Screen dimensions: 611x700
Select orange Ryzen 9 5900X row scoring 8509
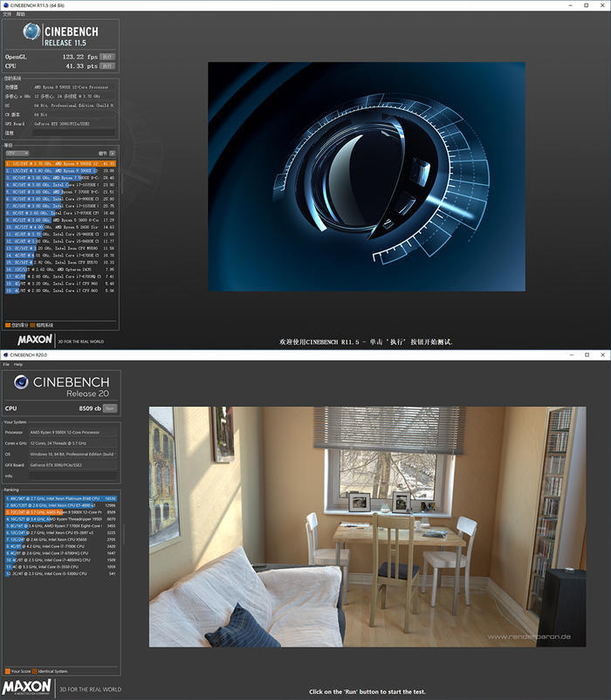(61, 512)
